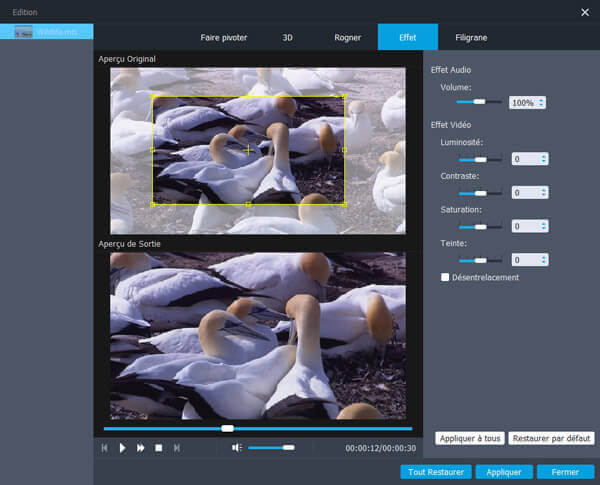Screen dimensions: 600x485
Task: Click the fast forward button
Action: 141,448
